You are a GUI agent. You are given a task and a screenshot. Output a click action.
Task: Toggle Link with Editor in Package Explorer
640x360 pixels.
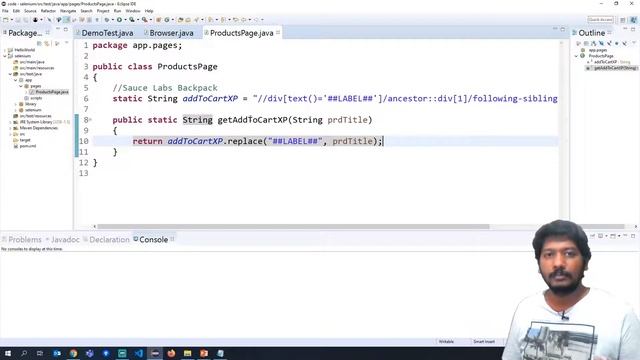[x=47, y=43]
